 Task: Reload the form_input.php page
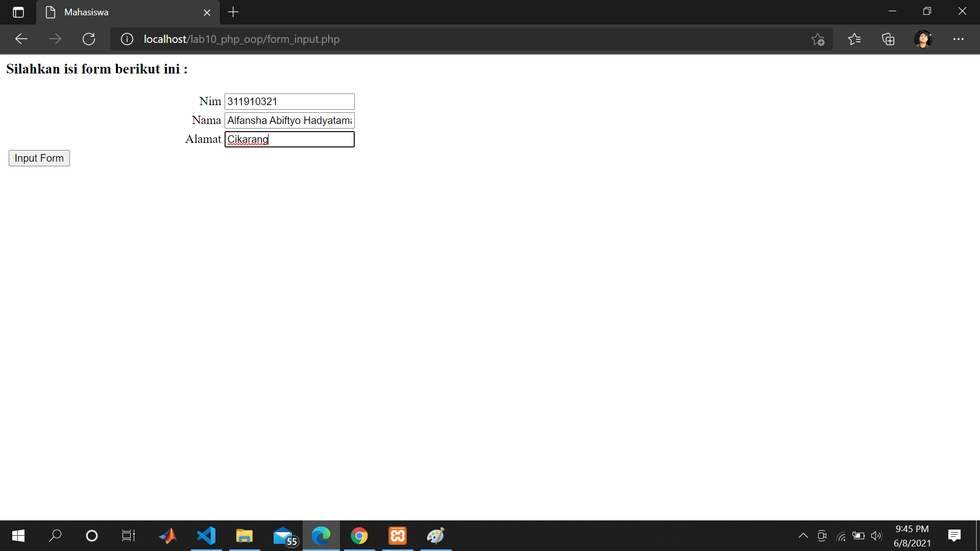pos(88,39)
